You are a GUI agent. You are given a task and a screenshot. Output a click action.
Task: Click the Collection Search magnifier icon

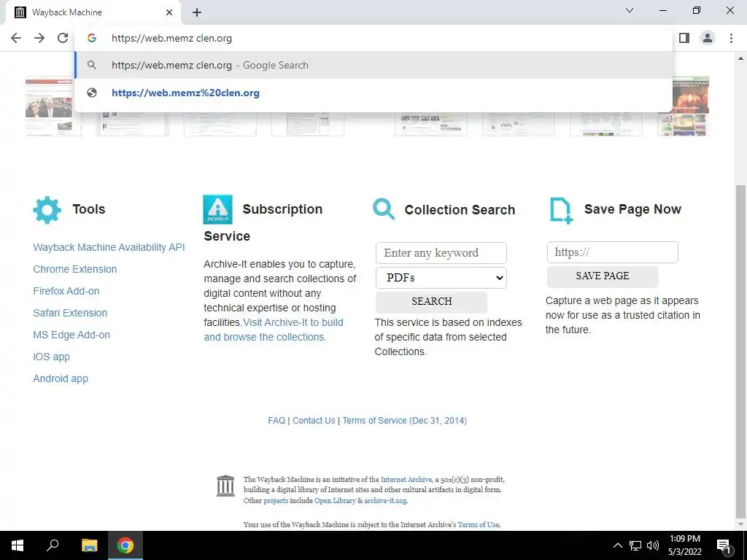pos(384,209)
